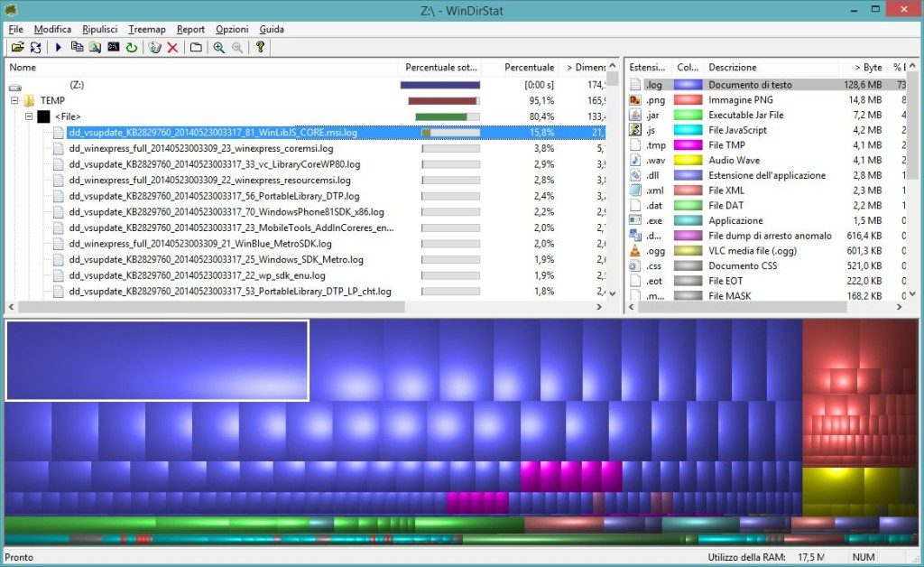Click the red .png color swatch

click(688, 100)
